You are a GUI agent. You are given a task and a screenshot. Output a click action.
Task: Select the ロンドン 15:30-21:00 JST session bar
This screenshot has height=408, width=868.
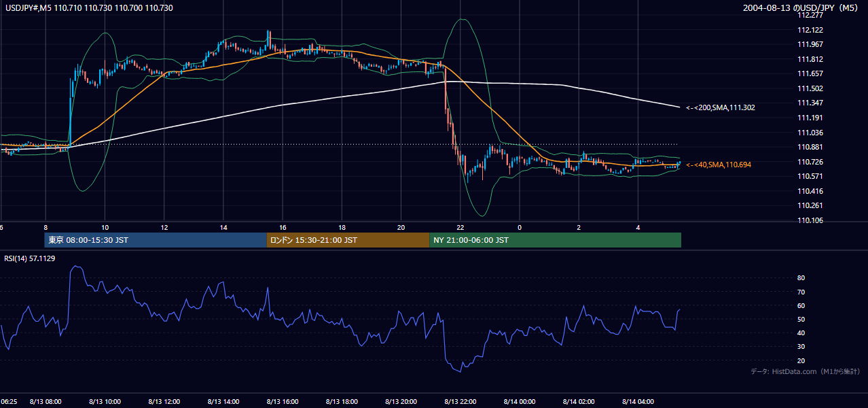click(x=348, y=240)
